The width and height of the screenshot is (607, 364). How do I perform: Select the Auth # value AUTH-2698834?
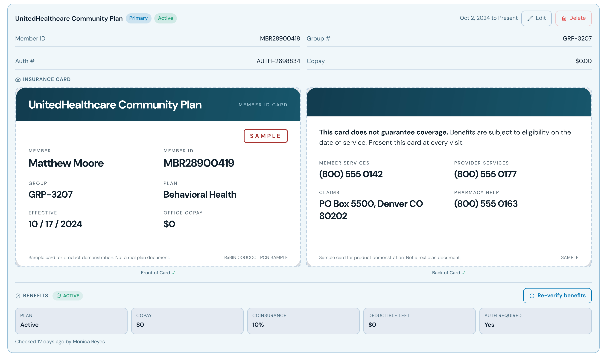coord(278,61)
